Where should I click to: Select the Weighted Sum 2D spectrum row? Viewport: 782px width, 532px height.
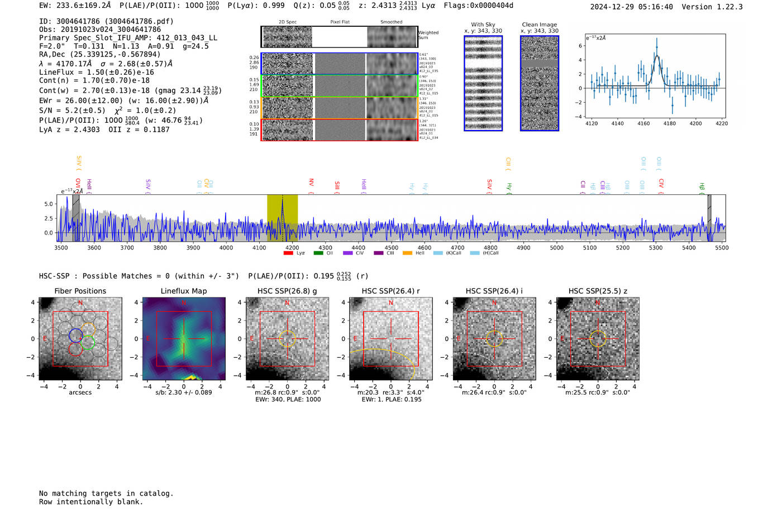click(x=339, y=37)
